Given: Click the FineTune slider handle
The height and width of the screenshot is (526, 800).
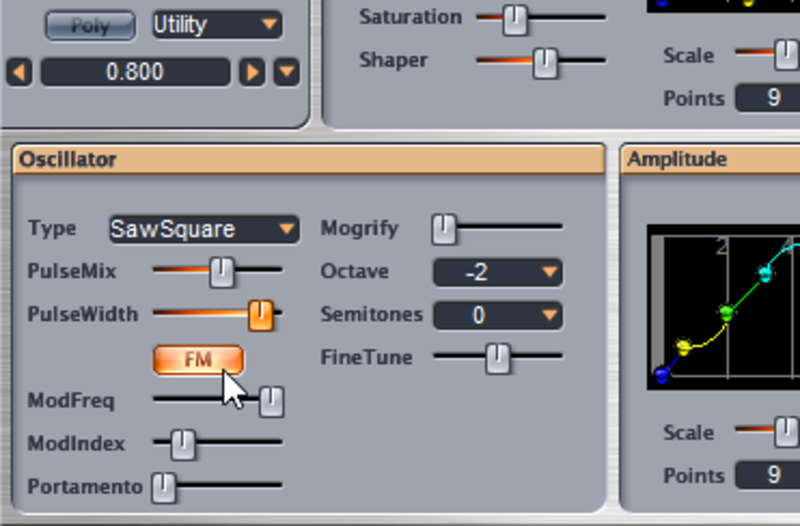Looking at the screenshot, I should tap(497, 359).
